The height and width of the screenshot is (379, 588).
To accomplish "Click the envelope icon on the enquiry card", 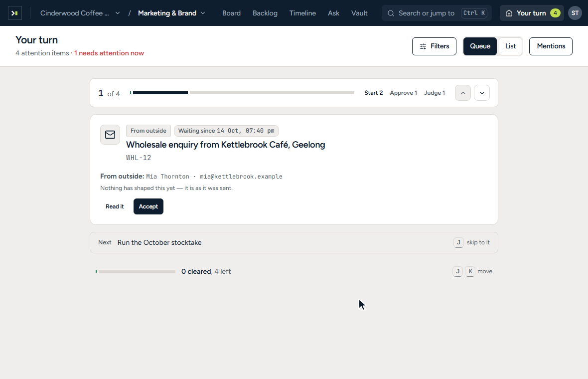I will [110, 135].
